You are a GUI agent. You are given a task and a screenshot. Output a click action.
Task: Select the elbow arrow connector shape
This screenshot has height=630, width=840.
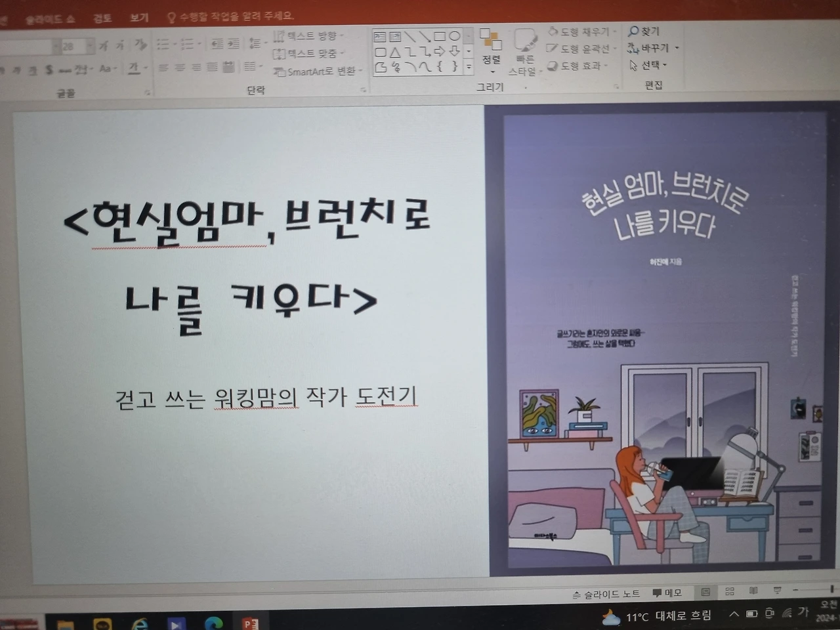click(x=425, y=51)
